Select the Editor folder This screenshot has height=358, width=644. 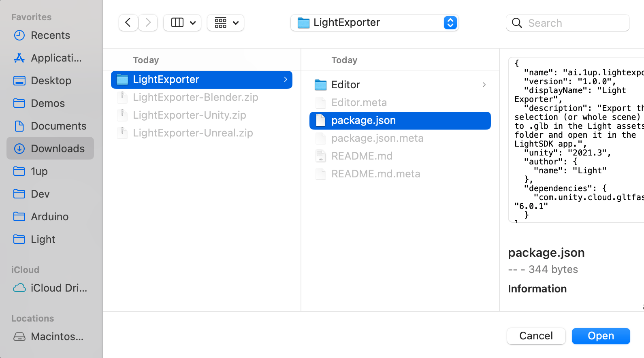click(400, 85)
